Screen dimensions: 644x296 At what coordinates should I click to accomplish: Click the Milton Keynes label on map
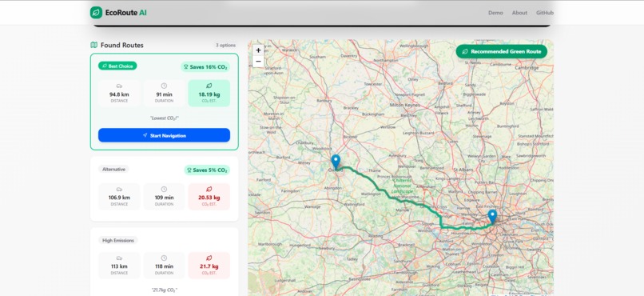(405, 106)
